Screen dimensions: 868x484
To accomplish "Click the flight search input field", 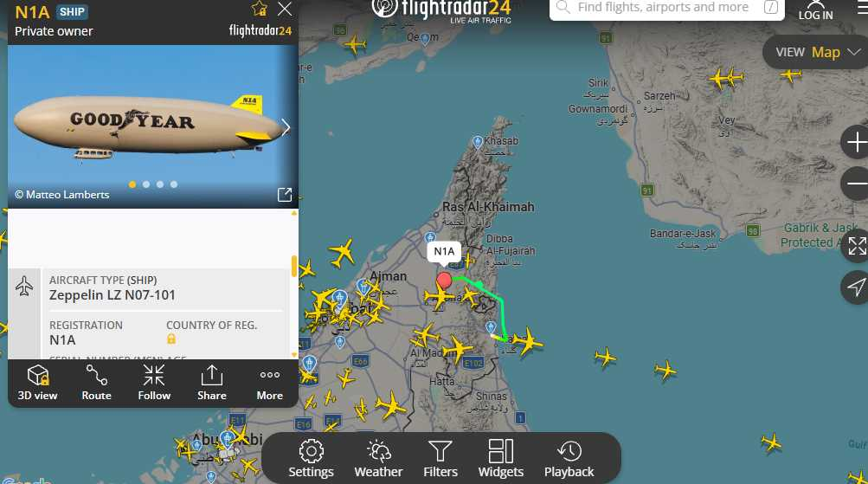I will [x=666, y=8].
